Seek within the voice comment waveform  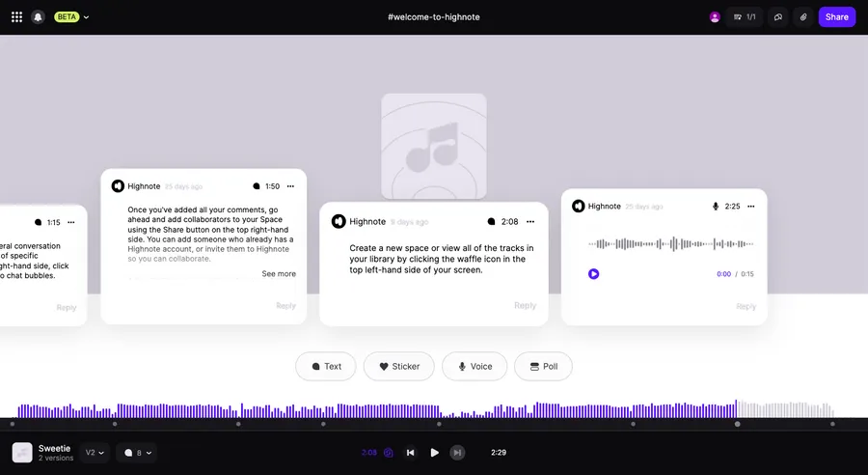point(671,244)
